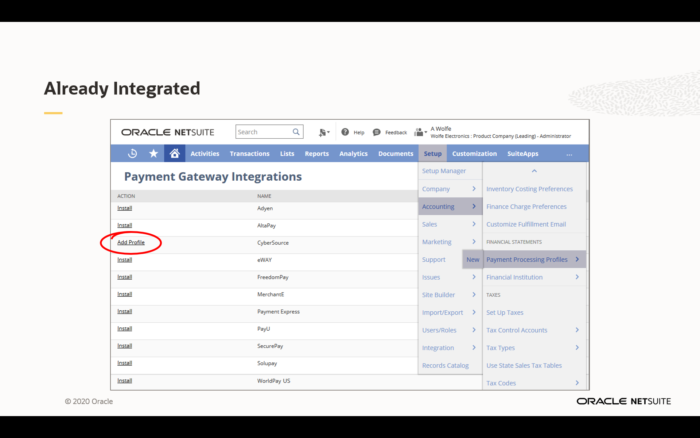Viewport: 700px width, 438px height.
Task: Select the CyberSource name cell
Action: (x=273, y=243)
